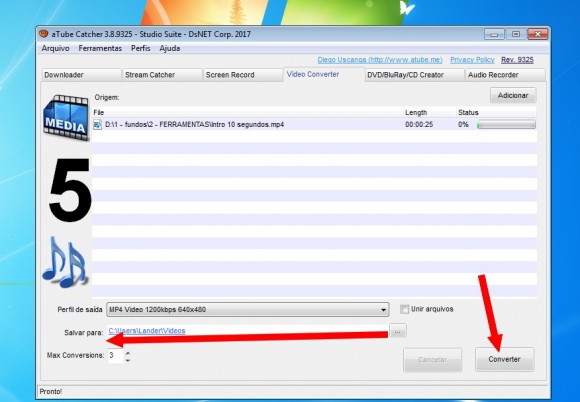Click the MEDIA film strip icon
Viewport: 580px width, 402px height.
[x=66, y=118]
